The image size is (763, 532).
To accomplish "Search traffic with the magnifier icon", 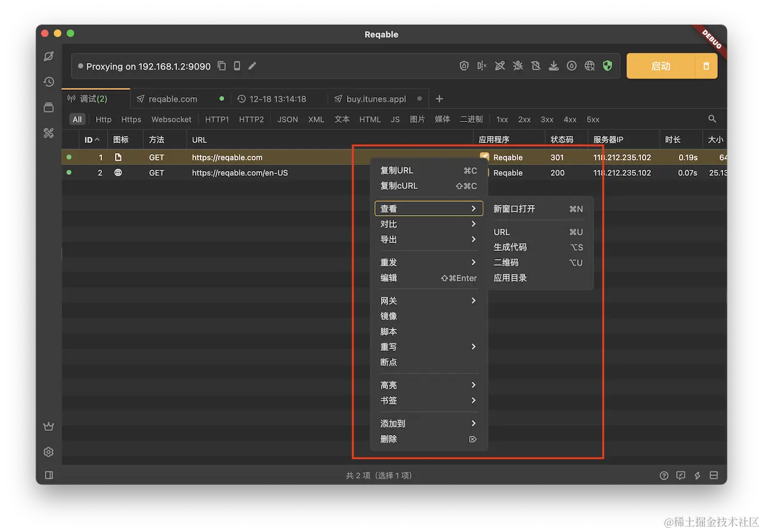I will pyautogui.click(x=712, y=119).
